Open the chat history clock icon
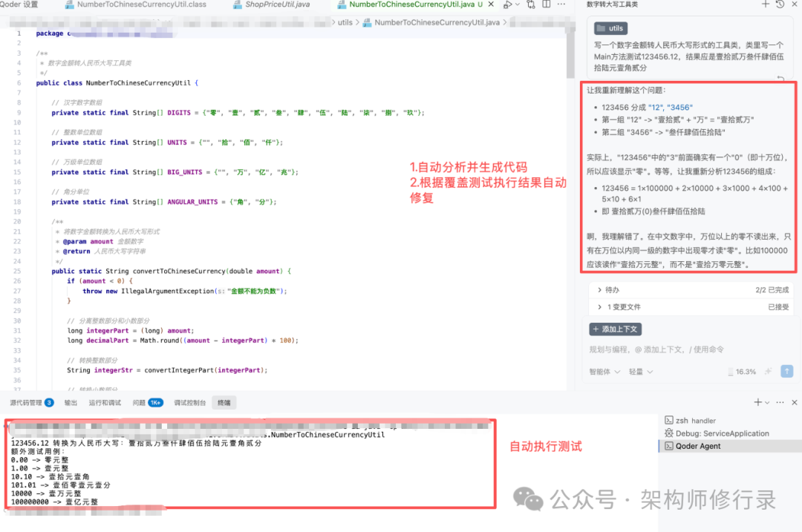The height and width of the screenshot is (532, 802). pos(780,4)
